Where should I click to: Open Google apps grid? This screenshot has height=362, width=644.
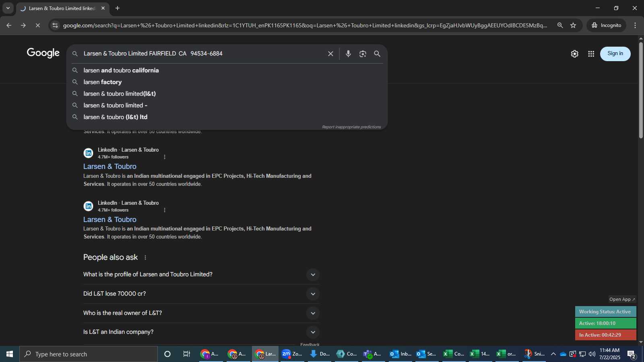[591, 53]
